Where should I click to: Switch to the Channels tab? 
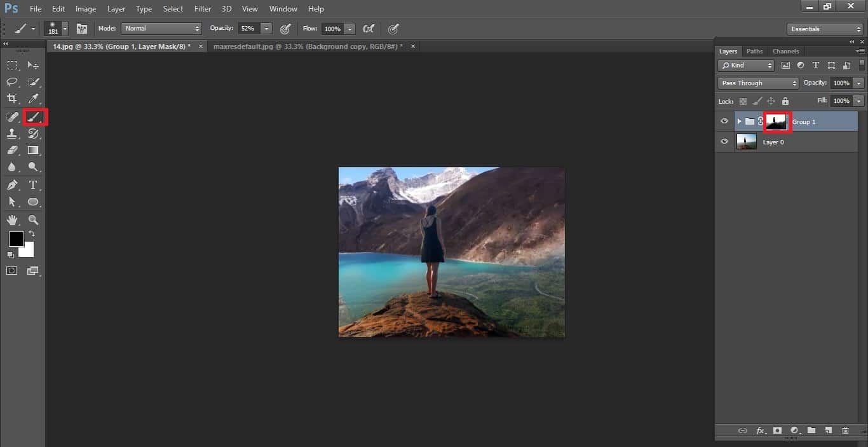(x=785, y=51)
